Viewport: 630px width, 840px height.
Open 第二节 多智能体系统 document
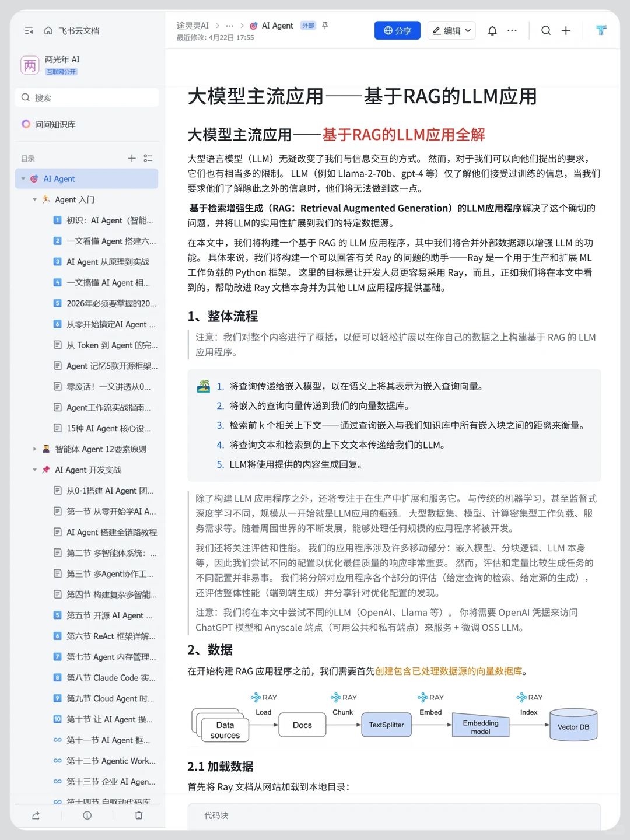(x=105, y=553)
